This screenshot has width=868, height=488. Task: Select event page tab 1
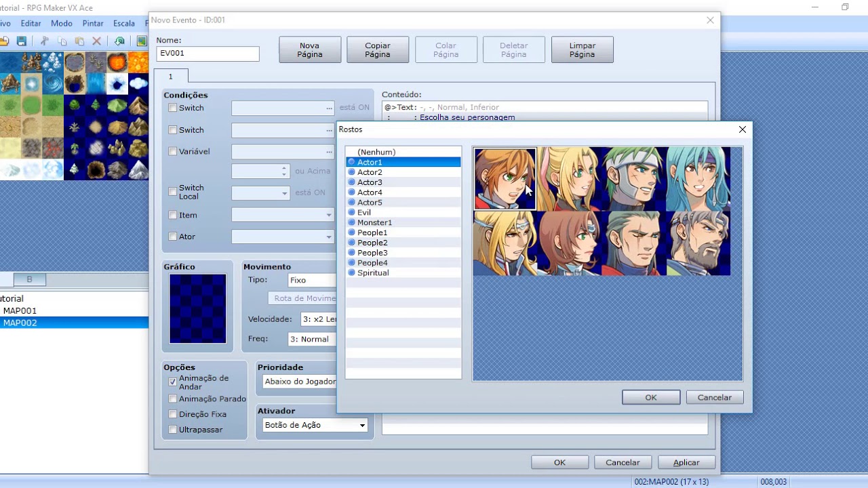pyautogui.click(x=171, y=76)
